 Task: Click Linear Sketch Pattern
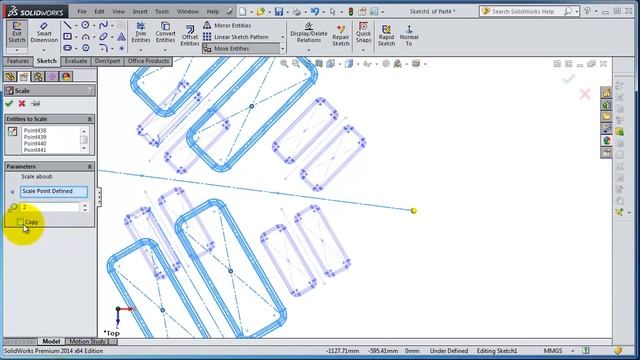(x=236, y=37)
